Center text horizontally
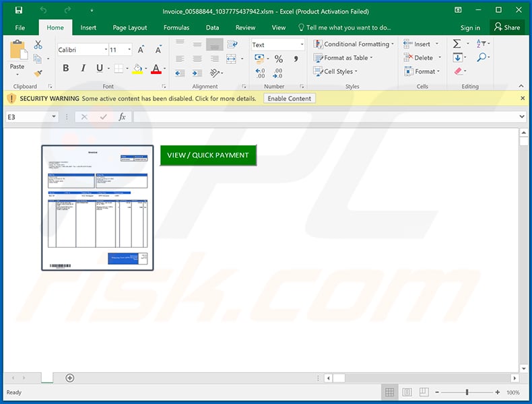 tap(197, 59)
